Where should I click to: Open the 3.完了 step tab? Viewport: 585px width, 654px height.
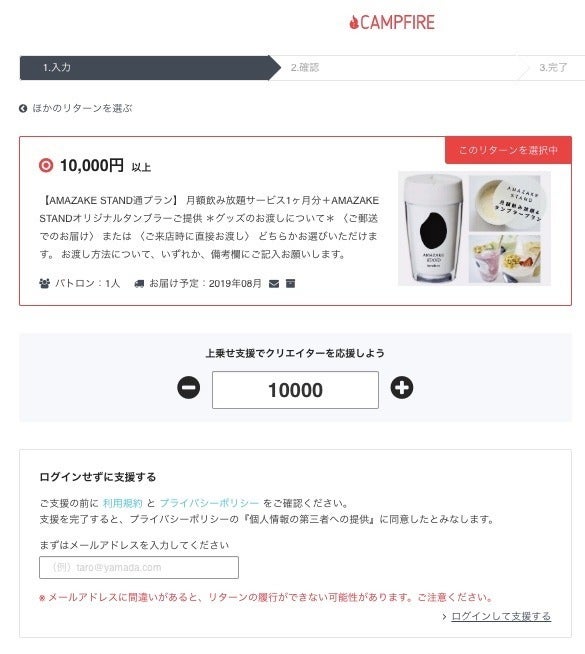(x=552, y=68)
